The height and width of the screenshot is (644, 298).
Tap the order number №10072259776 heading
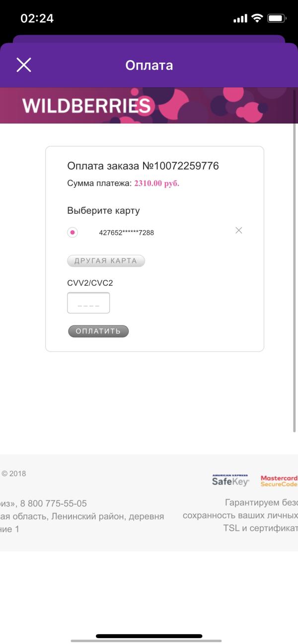(x=143, y=166)
